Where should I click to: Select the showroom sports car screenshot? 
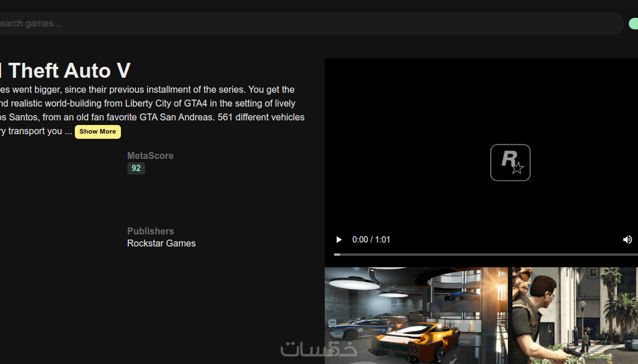(417, 315)
